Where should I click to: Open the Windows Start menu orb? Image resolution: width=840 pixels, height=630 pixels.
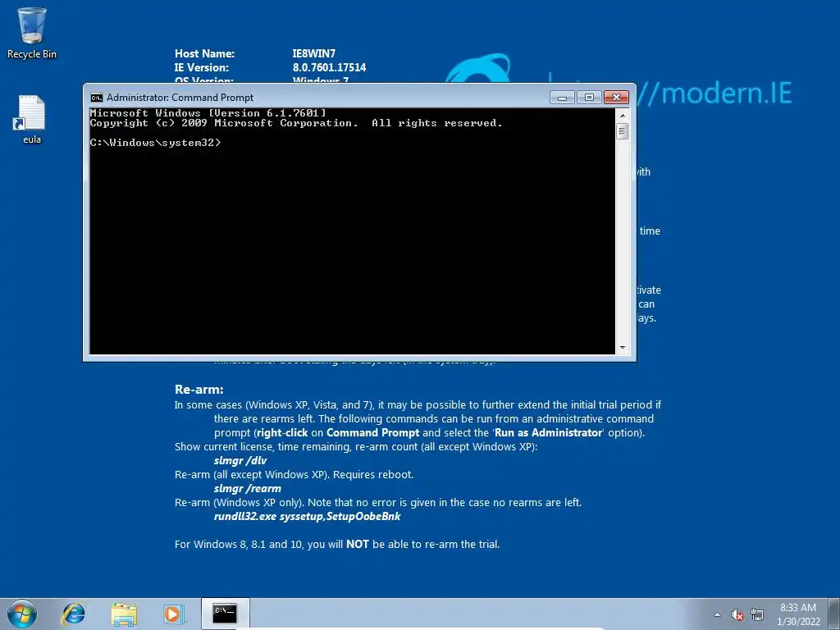tap(22, 614)
